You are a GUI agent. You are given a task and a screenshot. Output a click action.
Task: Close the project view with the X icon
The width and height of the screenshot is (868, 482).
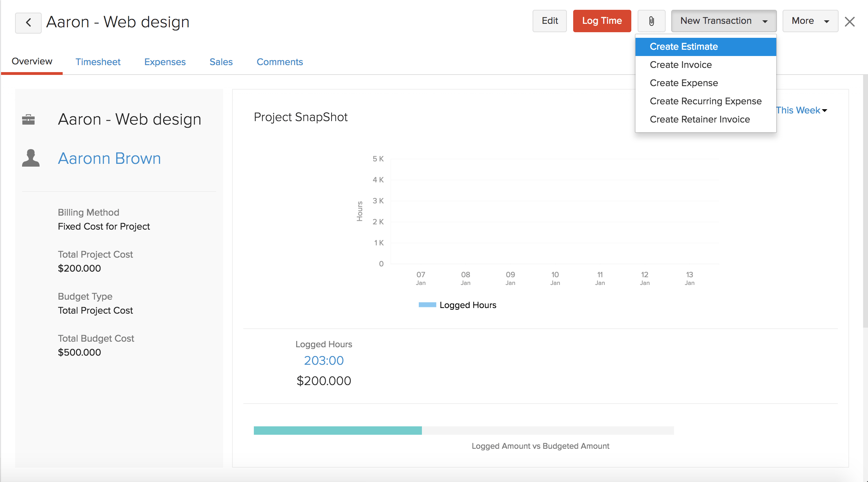[850, 22]
